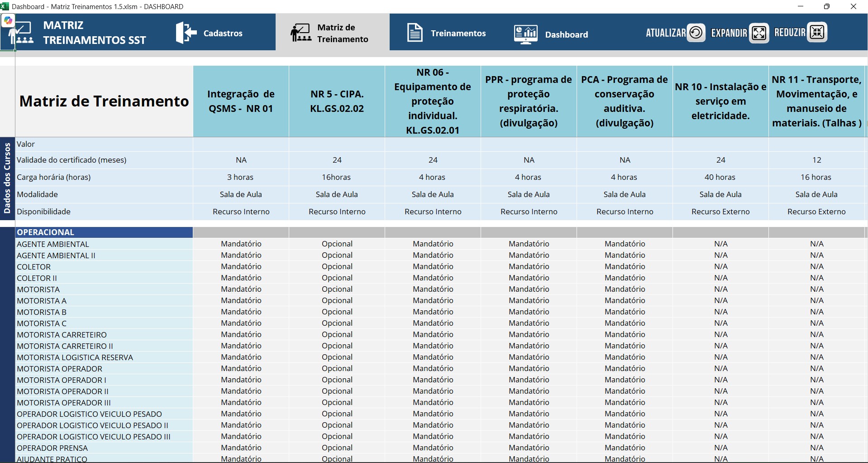Click the 3 horas cell

[x=240, y=177]
